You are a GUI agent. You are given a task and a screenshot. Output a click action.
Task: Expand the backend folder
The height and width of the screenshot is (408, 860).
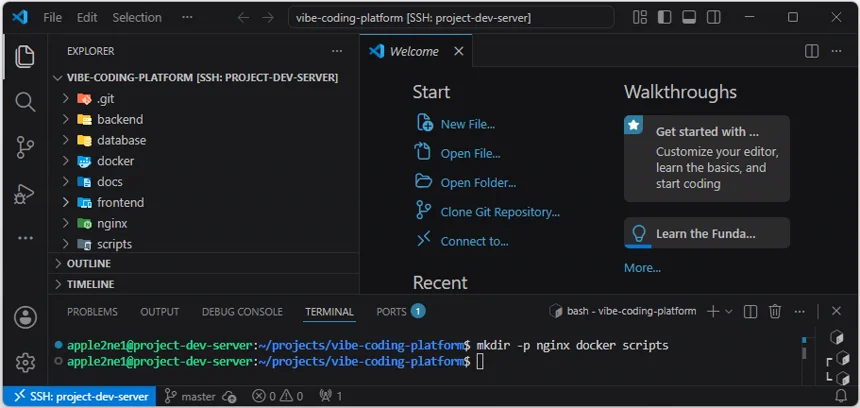click(203, 120)
